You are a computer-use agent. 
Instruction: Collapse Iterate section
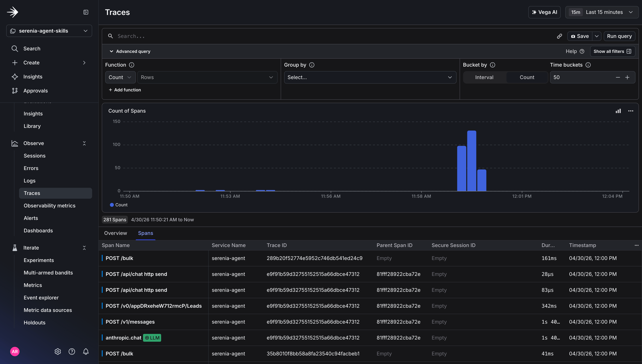(84, 248)
